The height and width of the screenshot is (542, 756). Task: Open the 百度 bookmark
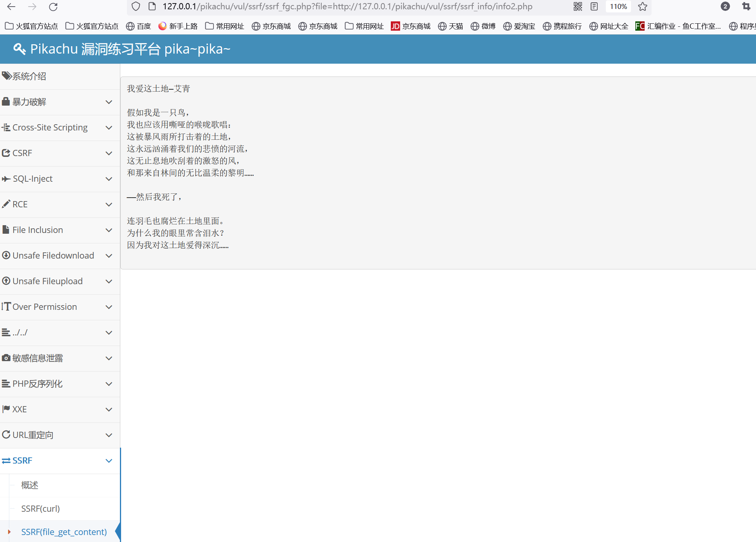(139, 26)
